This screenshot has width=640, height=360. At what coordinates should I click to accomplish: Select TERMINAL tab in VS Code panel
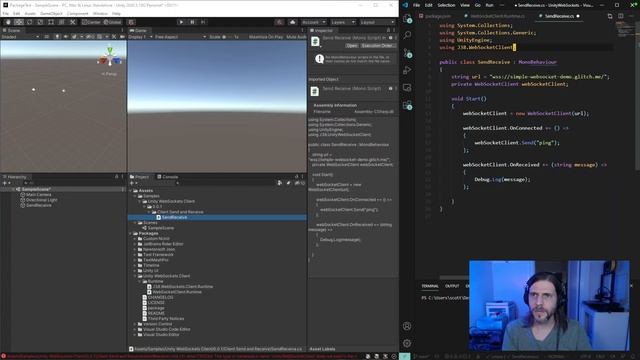tap(430, 286)
